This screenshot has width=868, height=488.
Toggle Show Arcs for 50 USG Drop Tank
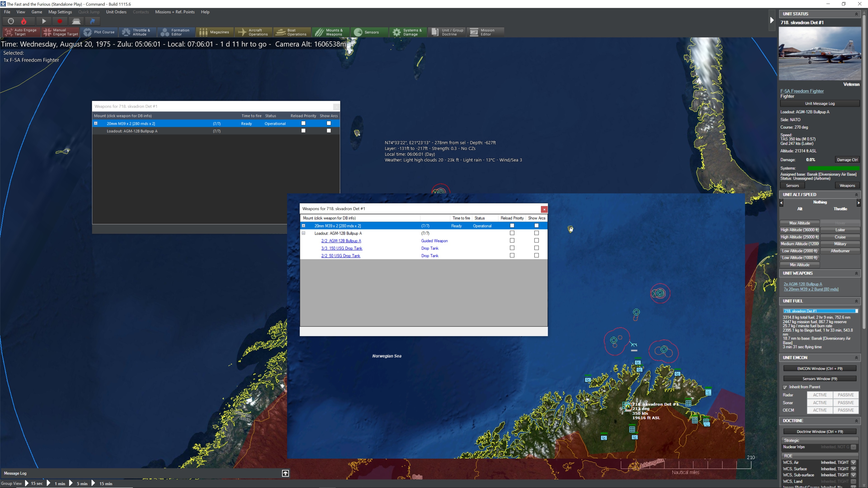point(536,255)
